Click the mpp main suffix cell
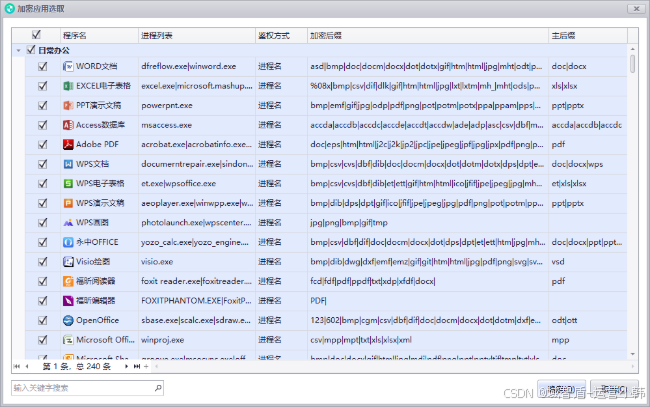The width and height of the screenshot is (650, 407). click(588, 340)
